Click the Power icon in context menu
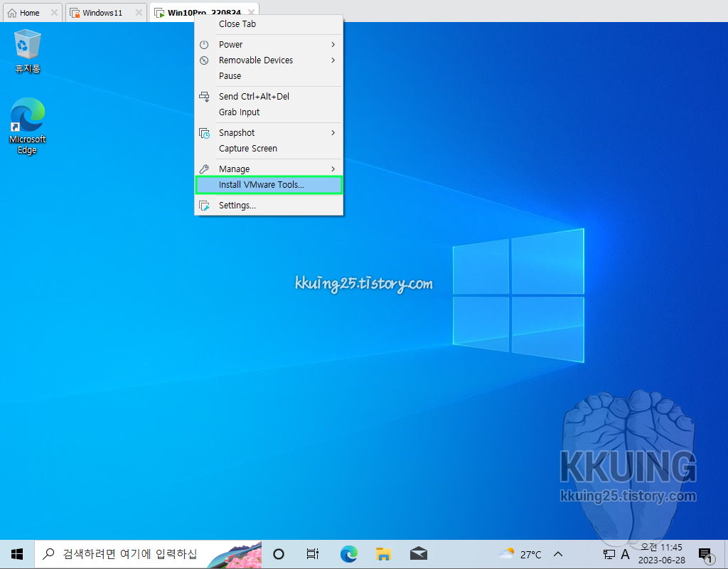This screenshot has height=569, width=728. 204,45
